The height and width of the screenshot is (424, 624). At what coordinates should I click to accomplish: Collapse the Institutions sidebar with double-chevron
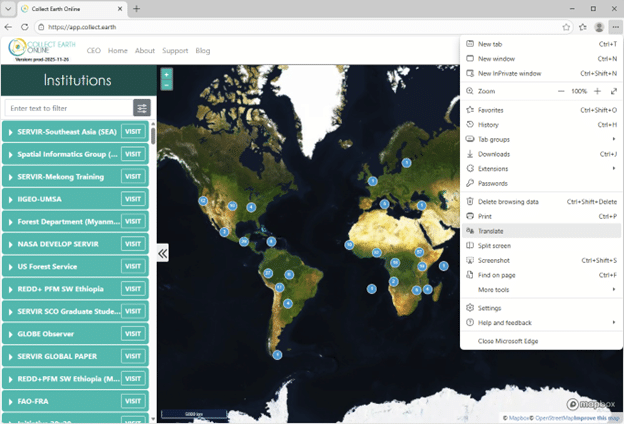point(162,253)
